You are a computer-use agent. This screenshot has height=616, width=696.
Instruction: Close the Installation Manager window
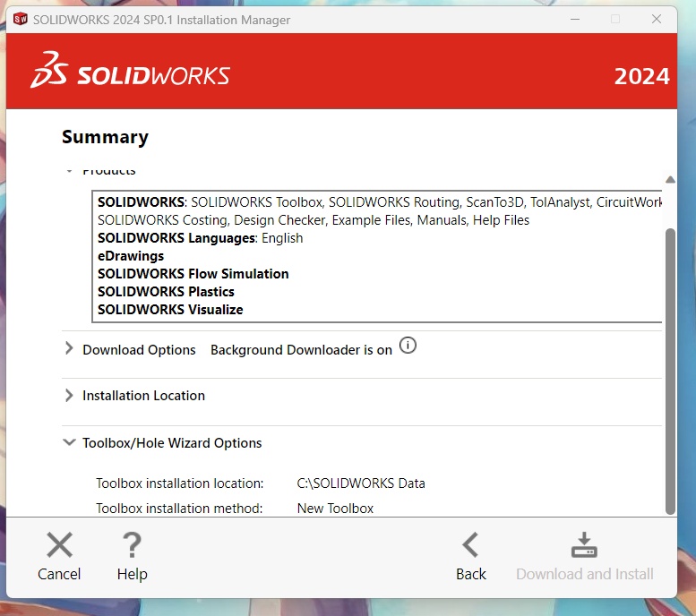tap(657, 19)
